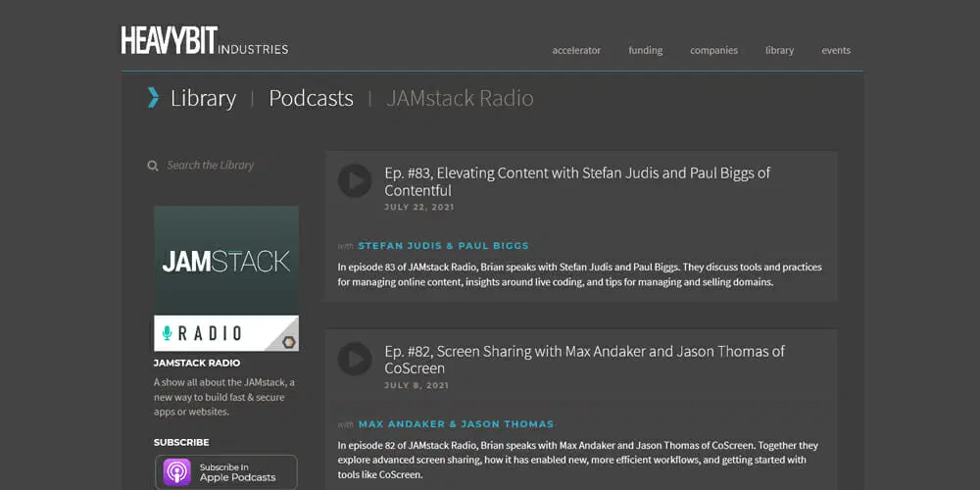The width and height of the screenshot is (980, 490).
Task: Click the JAMSTACK RADIO heading
Action: coord(197,364)
